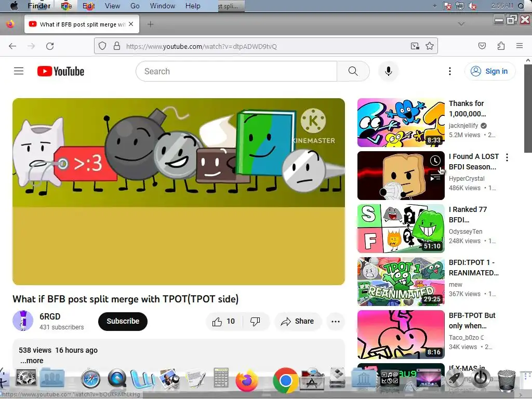
Task: Open the YouTube guide hamburger menu
Action: point(19,71)
